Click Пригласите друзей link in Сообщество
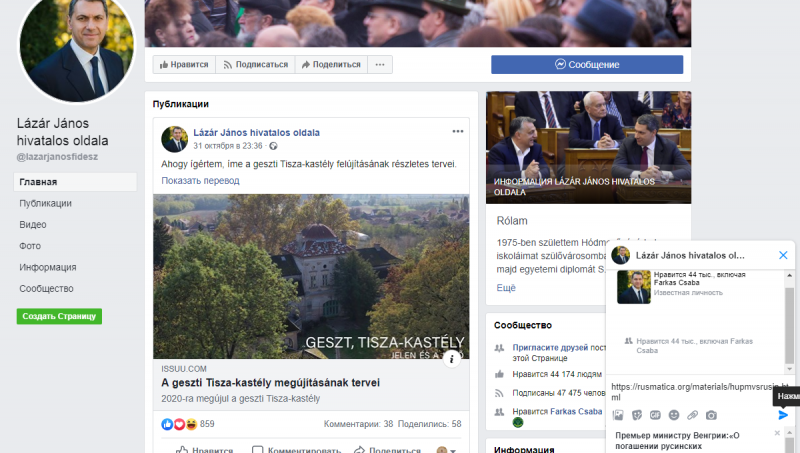Viewport: 800px width, 453px height. [550, 347]
